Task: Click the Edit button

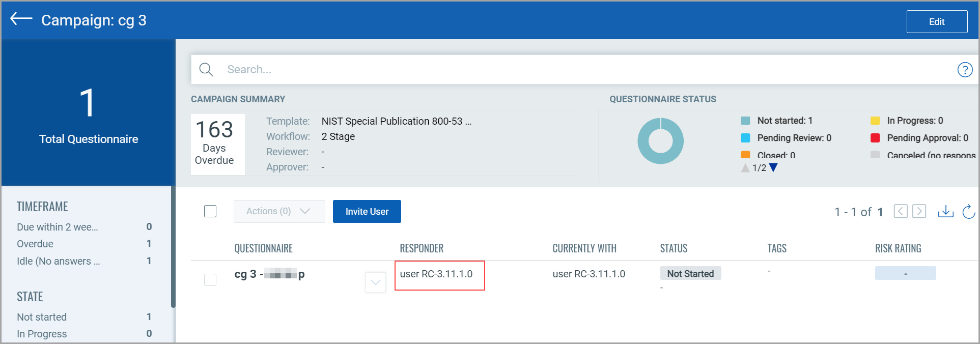Action: (x=937, y=21)
